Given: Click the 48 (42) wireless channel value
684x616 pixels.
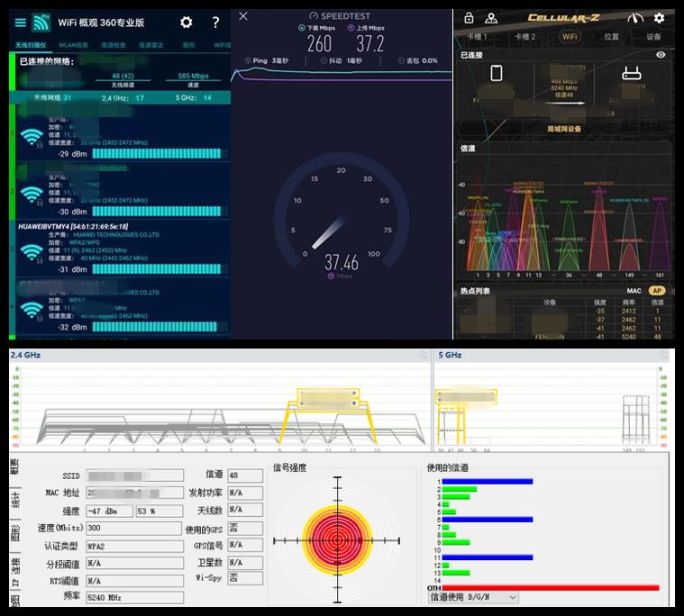Looking at the screenshot, I should point(123,76).
